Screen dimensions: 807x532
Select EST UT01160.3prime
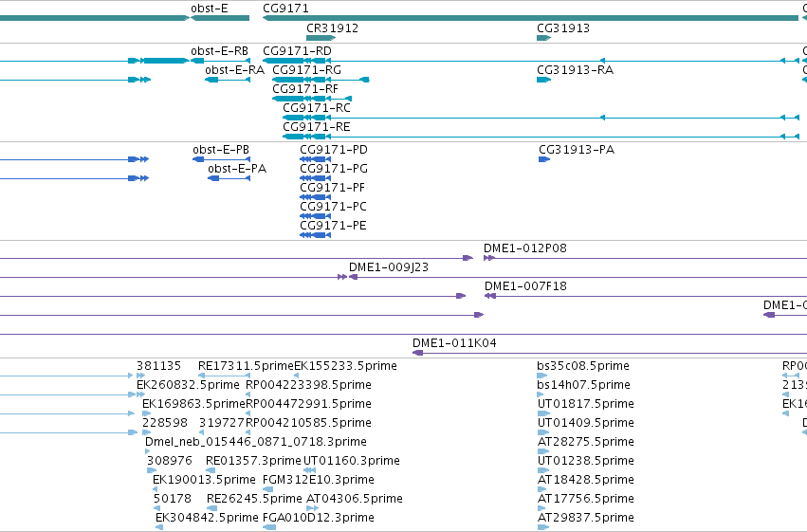(352, 461)
